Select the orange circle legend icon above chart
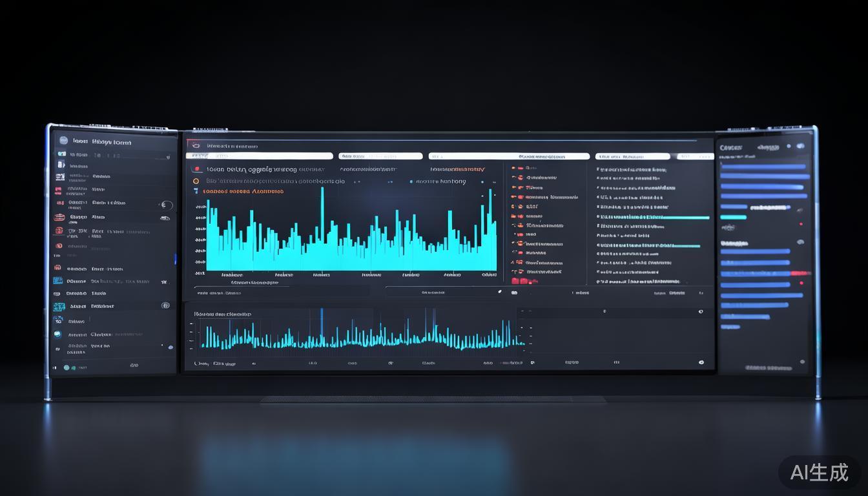 point(196,181)
